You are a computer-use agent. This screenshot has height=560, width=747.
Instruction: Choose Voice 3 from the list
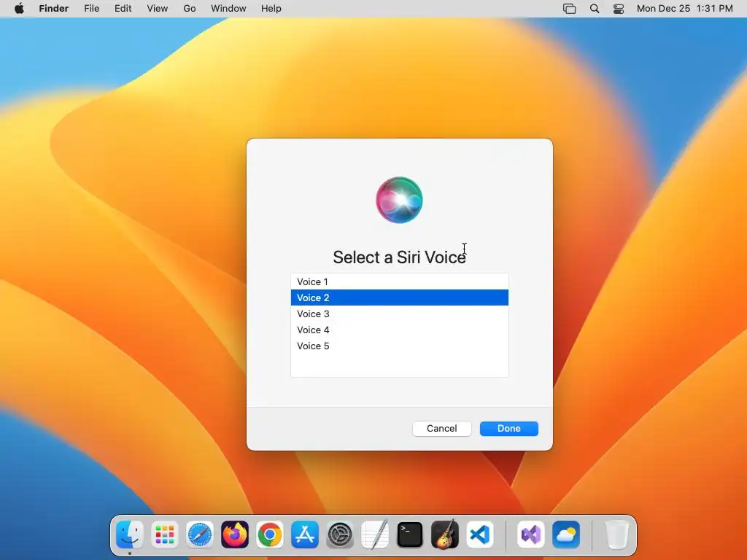400,314
